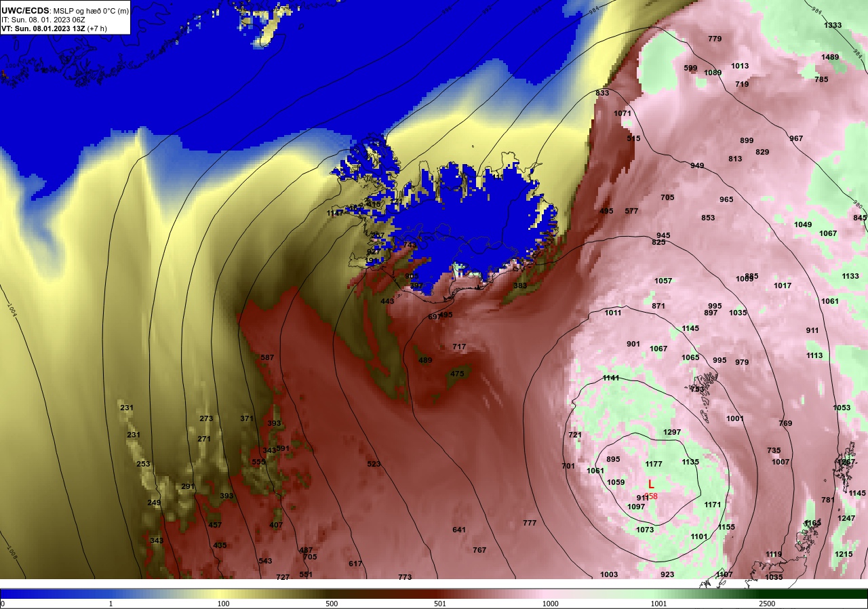
Task: Click the height value 475
Action: coord(457,374)
